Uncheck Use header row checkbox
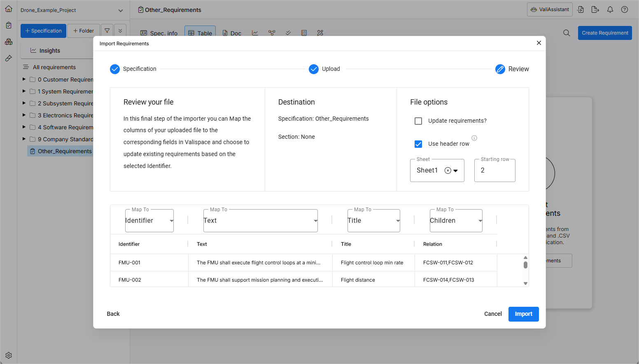Viewport: 639px width, 364px height. click(x=418, y=144)
